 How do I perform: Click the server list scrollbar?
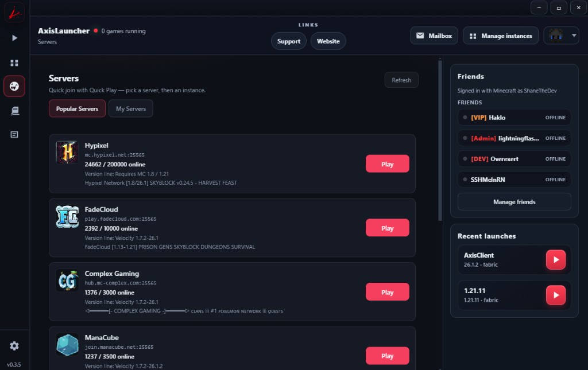[440, 141]
